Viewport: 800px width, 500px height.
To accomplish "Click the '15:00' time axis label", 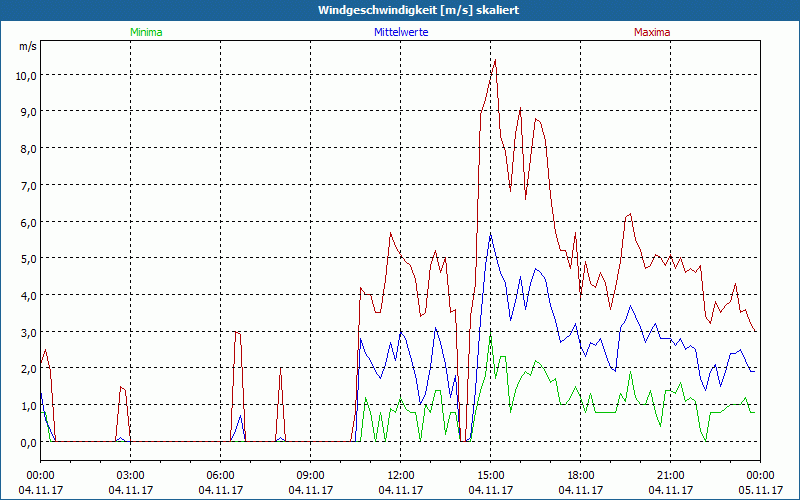I will coord(490,476).
